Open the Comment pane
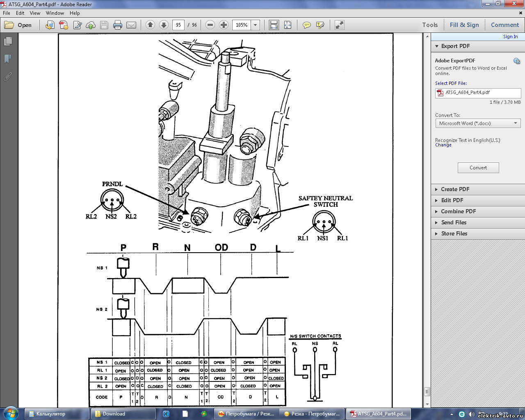 point(505,25)
